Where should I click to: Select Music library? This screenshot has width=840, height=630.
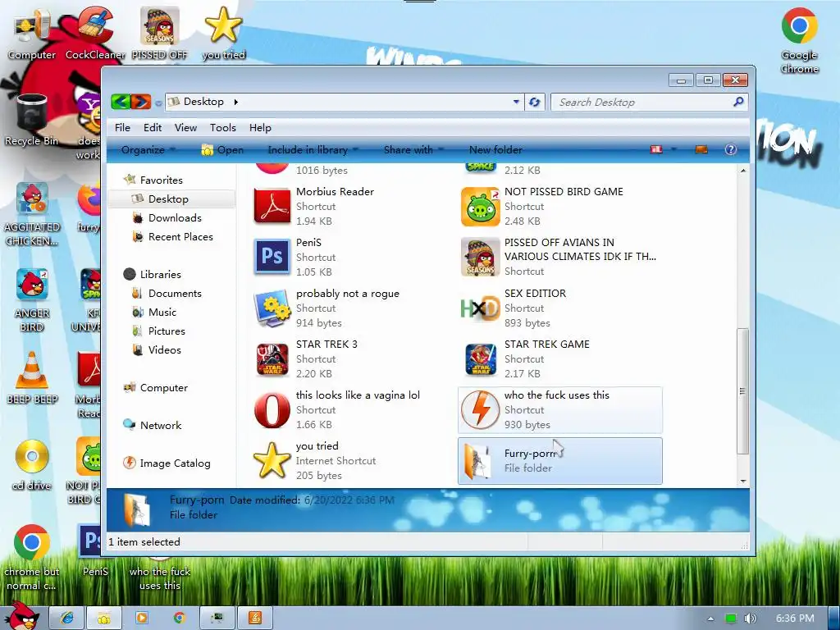coord(162,312)
